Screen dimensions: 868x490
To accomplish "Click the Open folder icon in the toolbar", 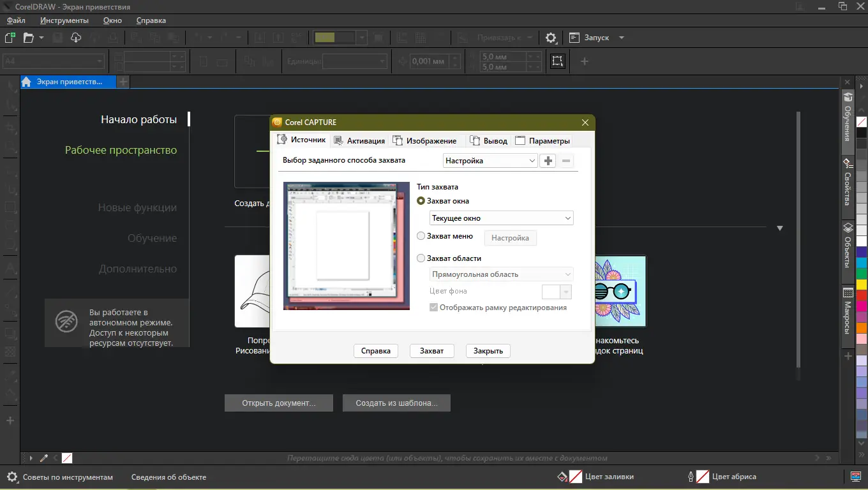I will click(x=29, y=38).
